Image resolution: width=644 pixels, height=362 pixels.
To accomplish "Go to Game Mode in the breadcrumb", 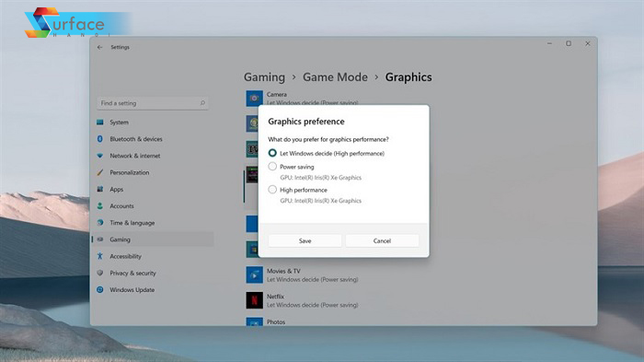I will pos(335,77).
